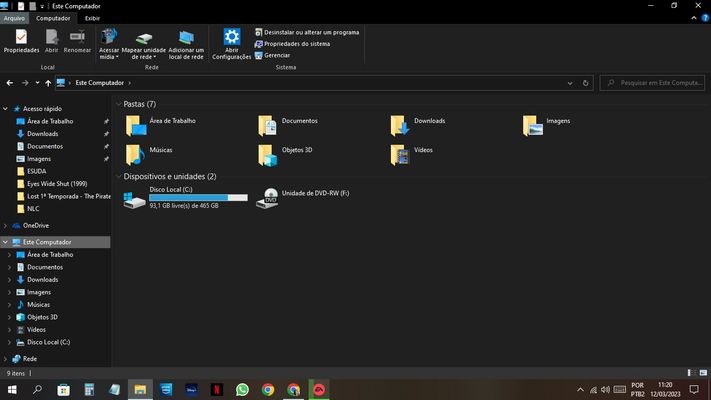Select Adicionar um local de rede
711x400 pixels.
pyautogui.click(x=186, y=44)
